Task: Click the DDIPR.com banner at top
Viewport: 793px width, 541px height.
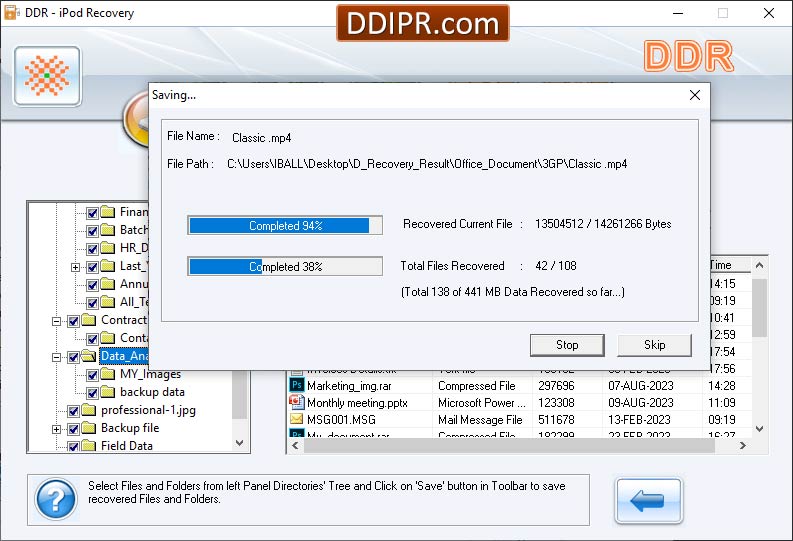Action: [422, 23]
